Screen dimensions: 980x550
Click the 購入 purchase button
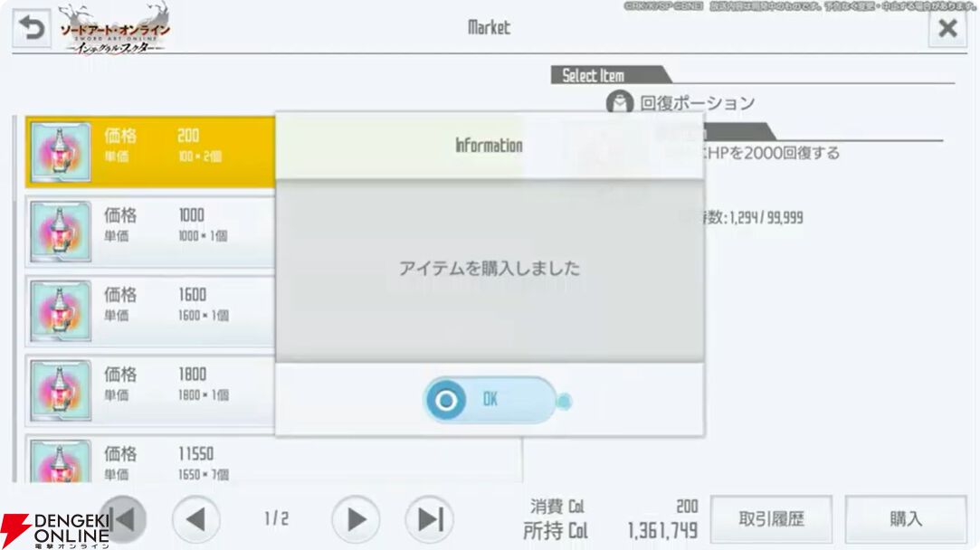pyautogui.click(x=906, y=519)
